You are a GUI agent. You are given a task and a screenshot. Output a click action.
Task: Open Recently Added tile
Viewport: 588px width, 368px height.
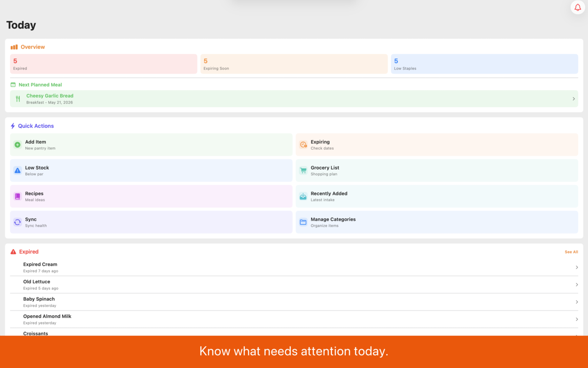[437, 196]
